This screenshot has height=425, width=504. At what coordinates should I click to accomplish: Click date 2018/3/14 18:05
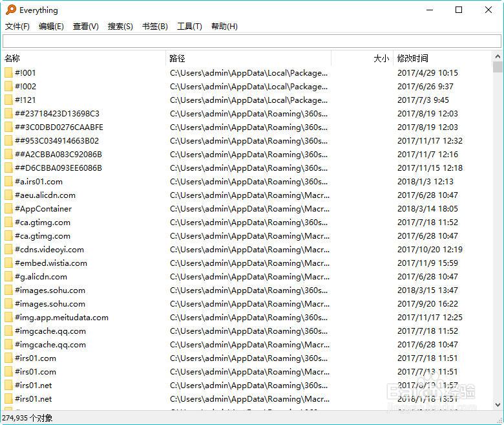tap(428, 209)
